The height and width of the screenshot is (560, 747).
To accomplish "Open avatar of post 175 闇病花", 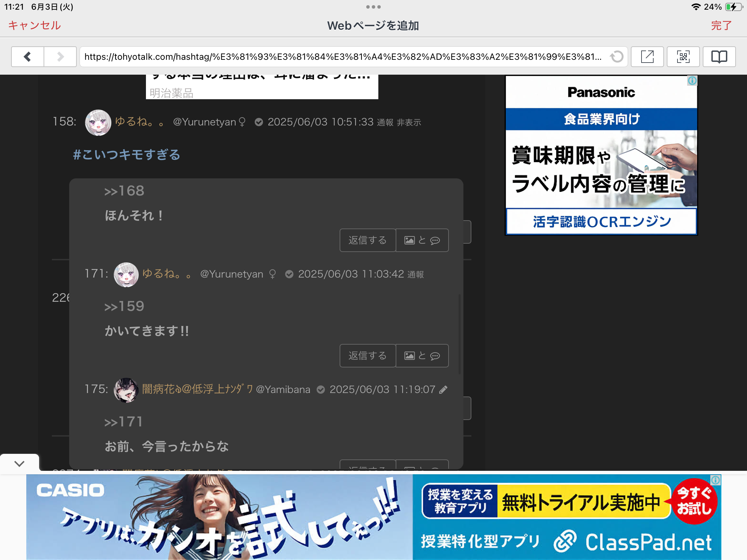I will [126, 390].
